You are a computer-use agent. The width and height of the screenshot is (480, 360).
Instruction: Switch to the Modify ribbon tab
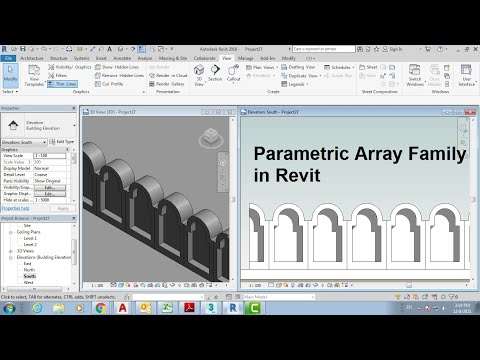click(x=289, y=58)
